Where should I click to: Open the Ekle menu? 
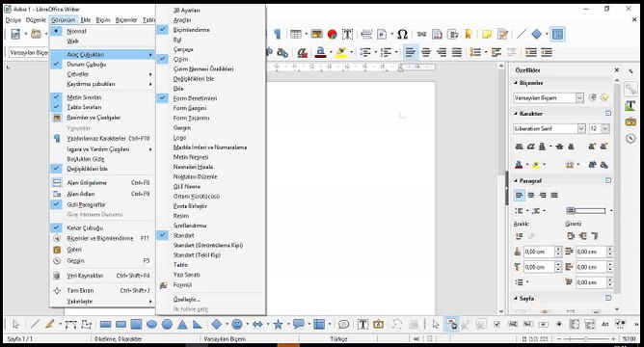pos(86,19)
